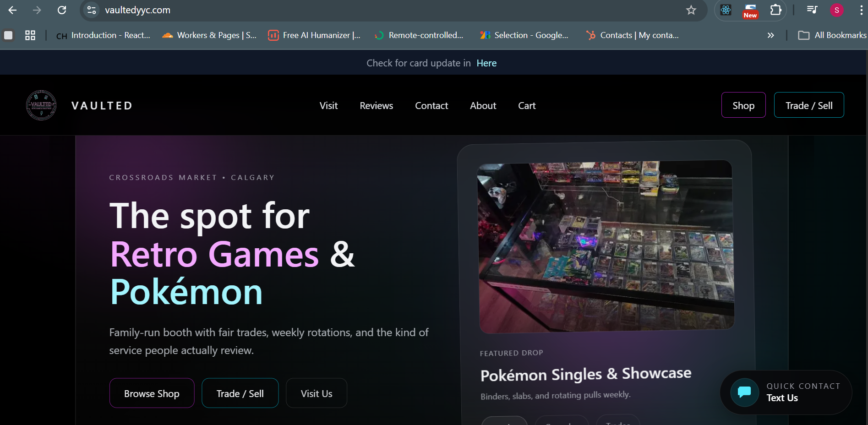The height and width of the screenshot is (425, 868).
Task: Click the address bar showing vaultedyyc.com
Action: (394, 10)
